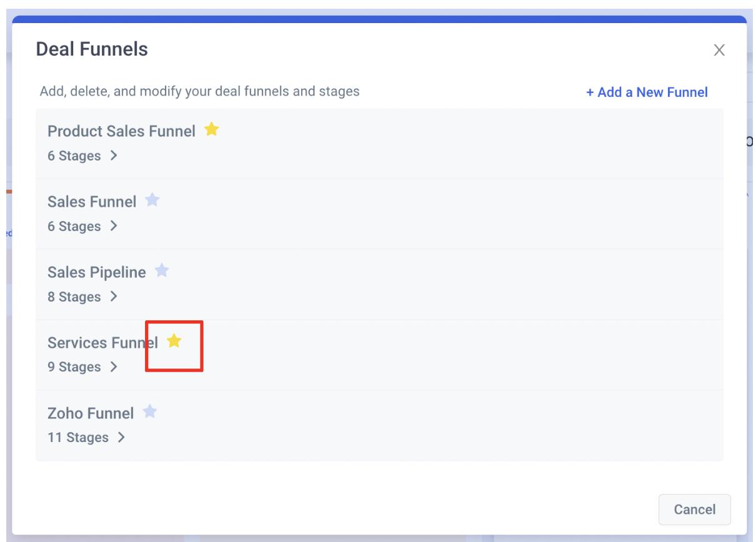The image size is (756, 542).
Task: Click the 9 Stages label
Action: [74, 367]
